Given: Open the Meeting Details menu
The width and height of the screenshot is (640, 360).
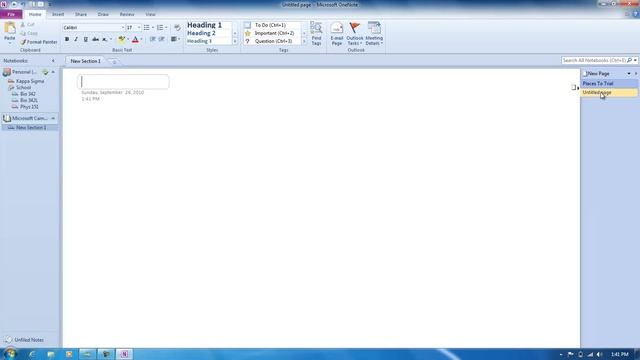Looking at the screenshot, I should click(374, 33).
